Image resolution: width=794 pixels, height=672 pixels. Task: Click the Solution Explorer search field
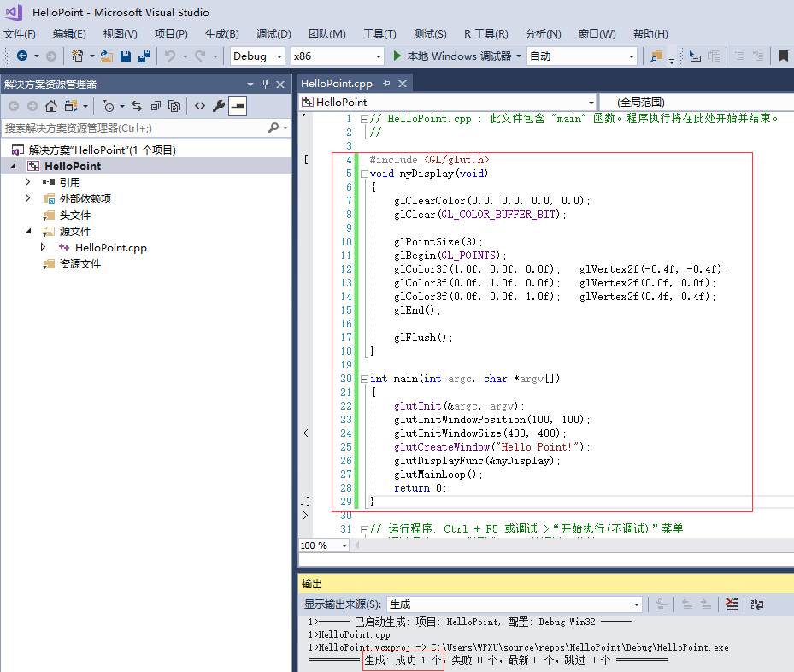pos(134,128)
